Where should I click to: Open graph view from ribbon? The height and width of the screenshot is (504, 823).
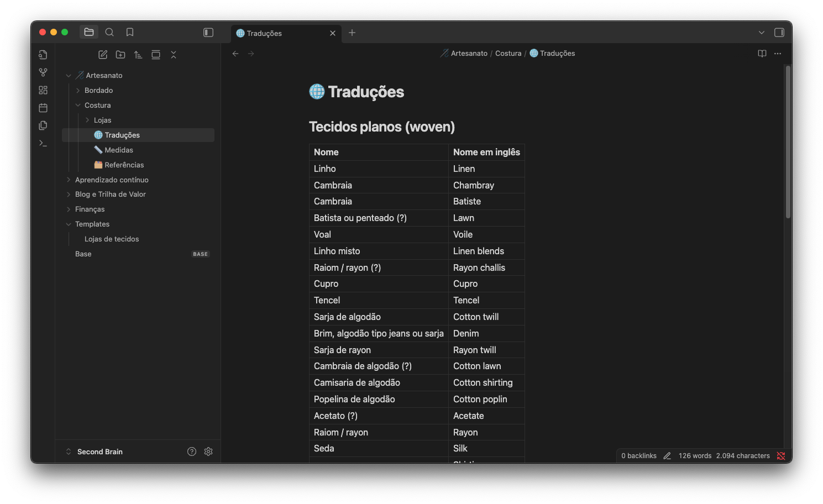(43, 72)
